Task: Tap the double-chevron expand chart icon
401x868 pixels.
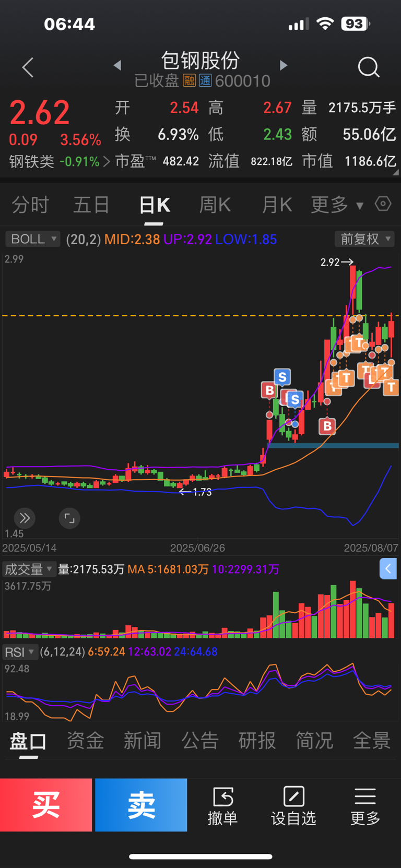Action: 25,518
